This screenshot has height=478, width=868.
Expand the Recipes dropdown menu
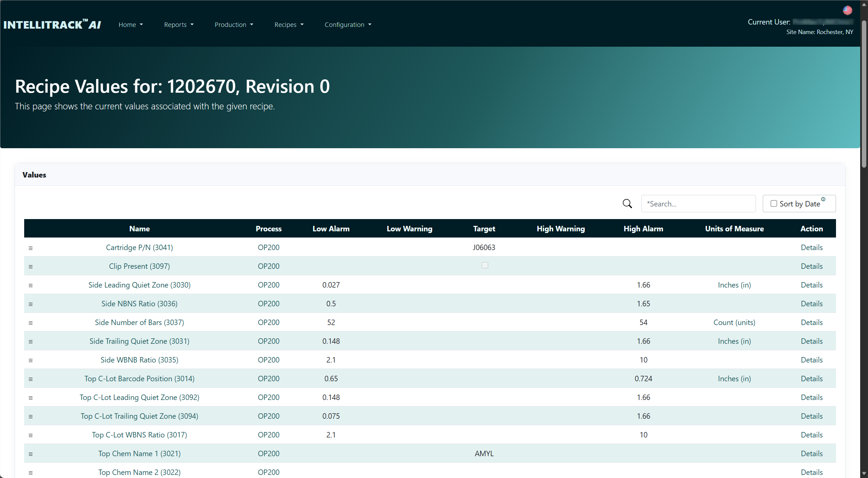(289, 25)
